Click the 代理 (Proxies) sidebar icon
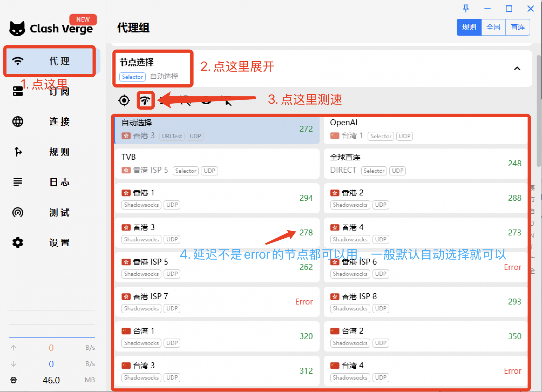 [18, 61]
